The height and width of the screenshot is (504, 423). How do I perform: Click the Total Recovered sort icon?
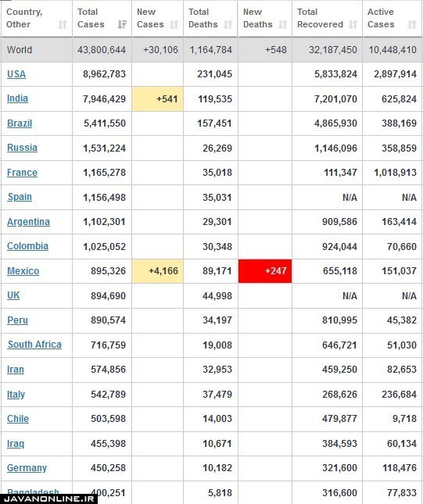[353, 25]
